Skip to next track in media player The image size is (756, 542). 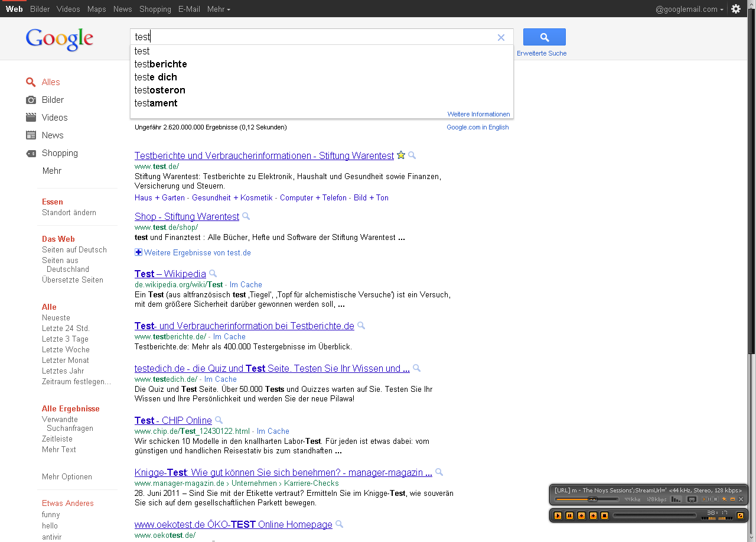click(x=593, y=515)
